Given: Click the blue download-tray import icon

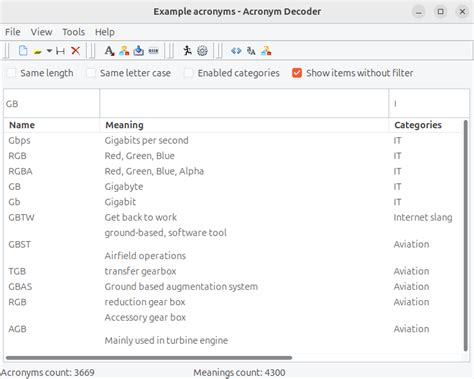Looking at the screenshot, I should [138, 51].
